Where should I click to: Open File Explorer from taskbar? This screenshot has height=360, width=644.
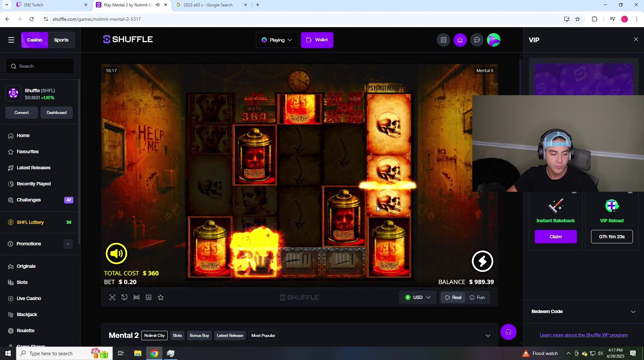(x=138, y=354)
